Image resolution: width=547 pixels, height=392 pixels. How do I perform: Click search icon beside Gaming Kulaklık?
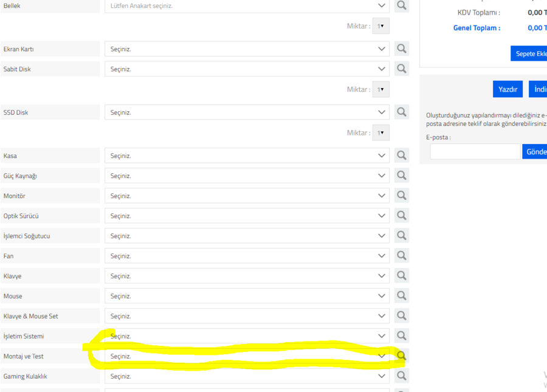(x=402, y=376)
